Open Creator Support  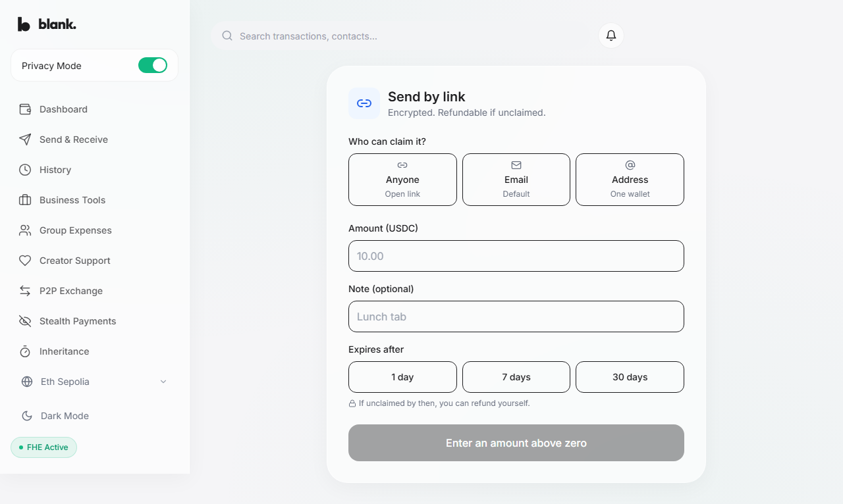pos(94,261)
